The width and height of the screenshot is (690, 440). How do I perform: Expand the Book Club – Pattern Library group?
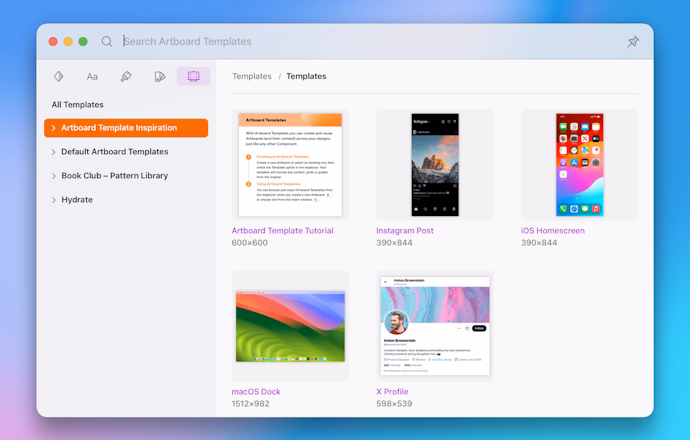[x=53, y=176]
